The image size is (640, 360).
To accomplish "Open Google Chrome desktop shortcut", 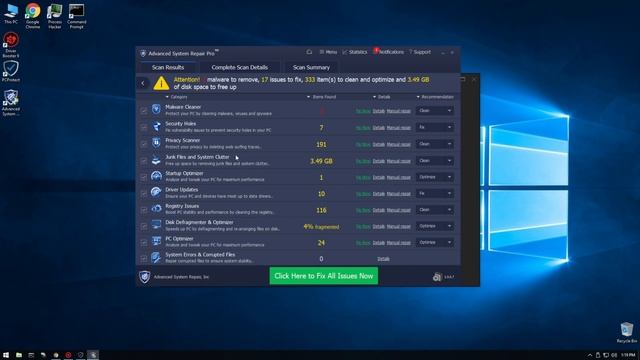I will [33, 16].
